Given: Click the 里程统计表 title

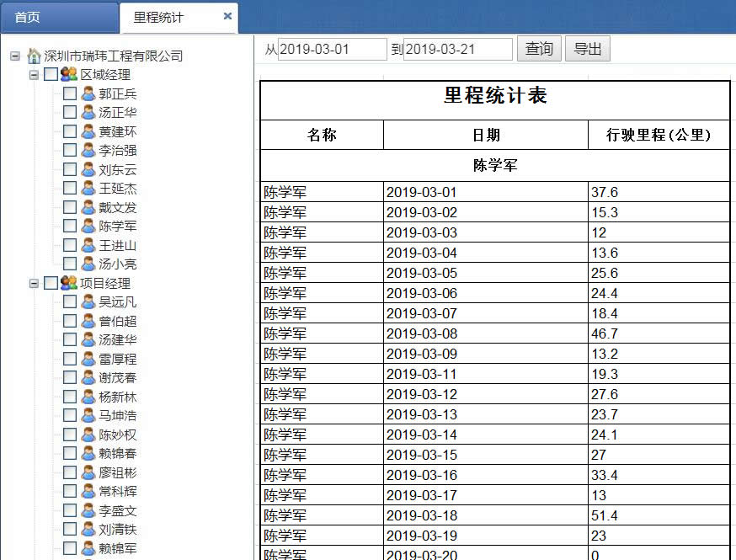Looking at the screenshot, I should [x=495, y=95].
